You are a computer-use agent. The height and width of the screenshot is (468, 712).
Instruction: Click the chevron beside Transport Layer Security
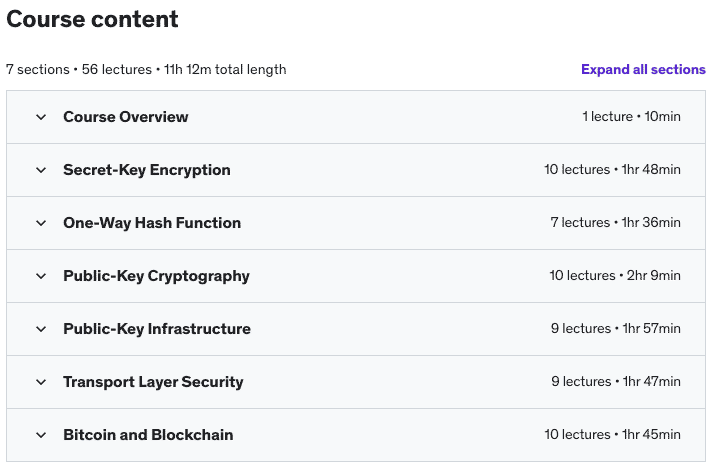coord(41,382)
